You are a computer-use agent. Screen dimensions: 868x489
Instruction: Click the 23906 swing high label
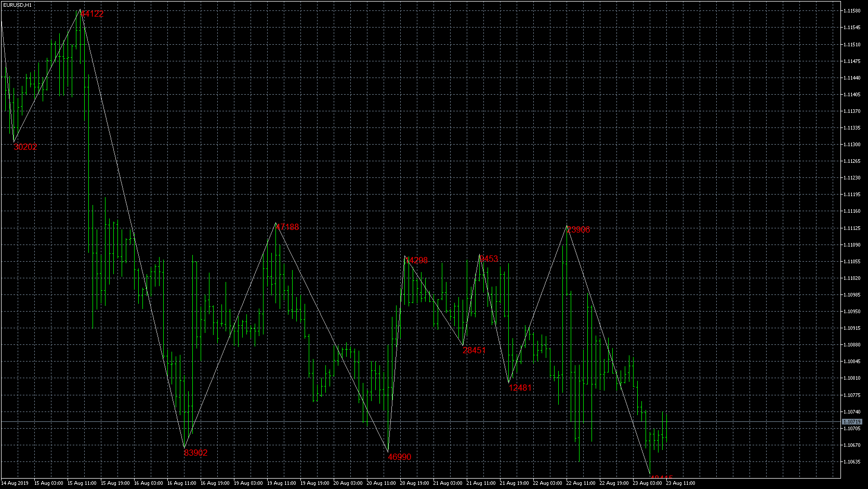click(578, 230)
